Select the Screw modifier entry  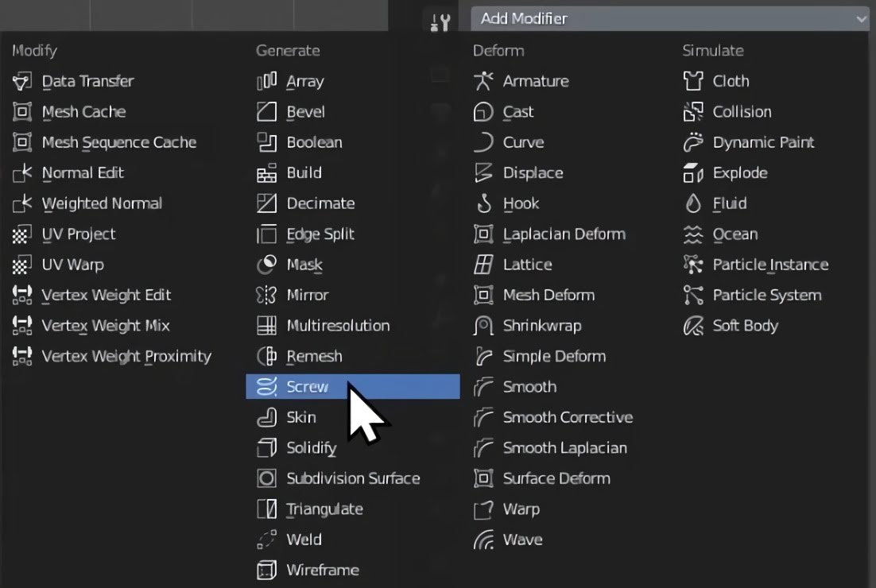click(307, 387)
